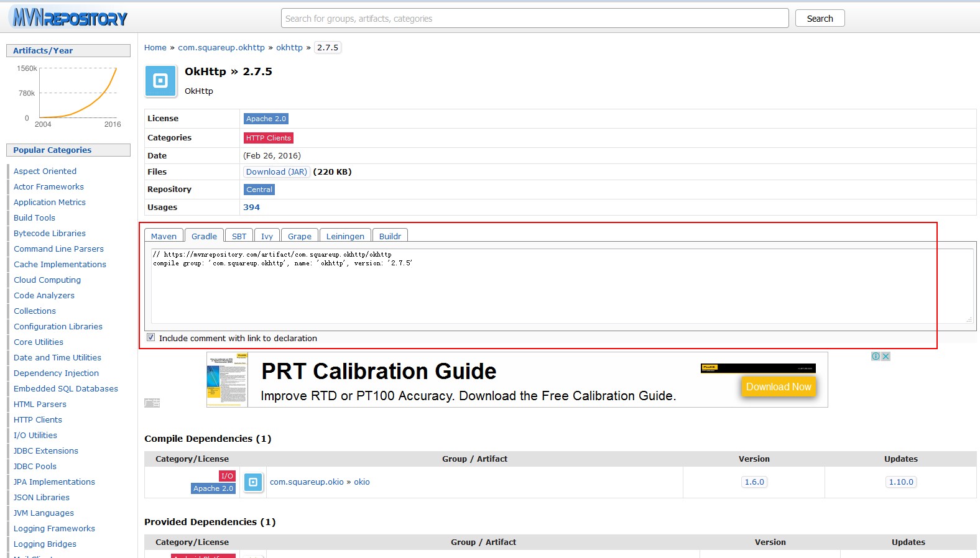The image size is (980, 558).
Task: Switch to the Grape tab
Action: (300, 236)
